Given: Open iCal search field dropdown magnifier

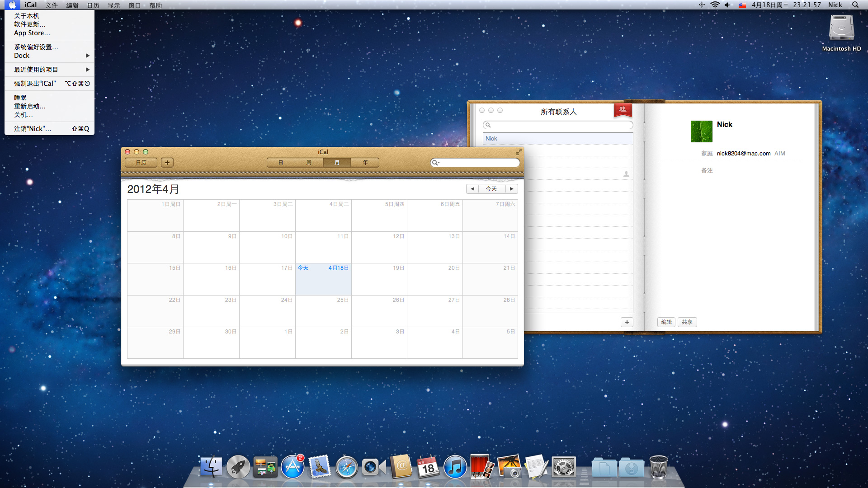Looking at the screenshot, I should (435, 163).
